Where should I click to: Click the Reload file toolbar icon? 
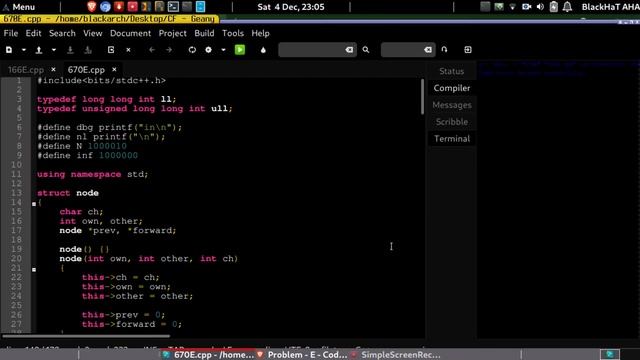pos(111,50)
